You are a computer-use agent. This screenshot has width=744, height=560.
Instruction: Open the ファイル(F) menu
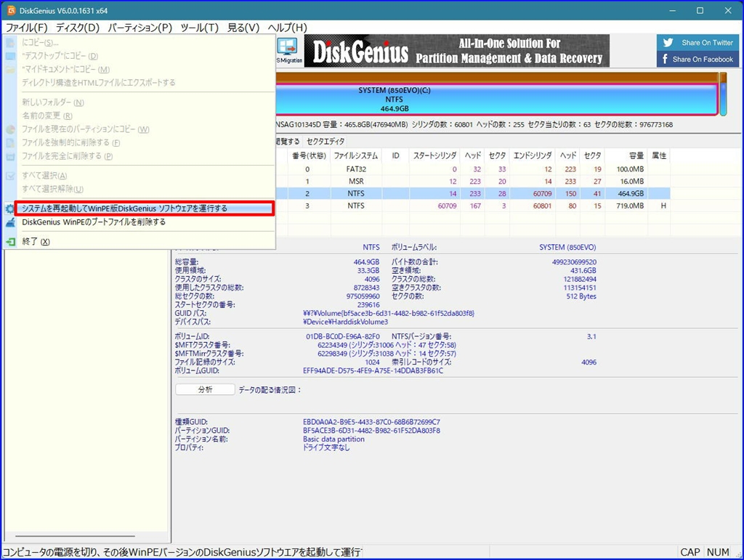[27, 28]
